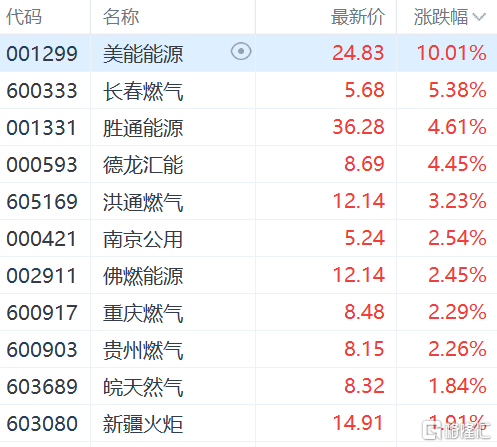Click stock code 000421
497x447 pixels.
click(x=41, y=239)
